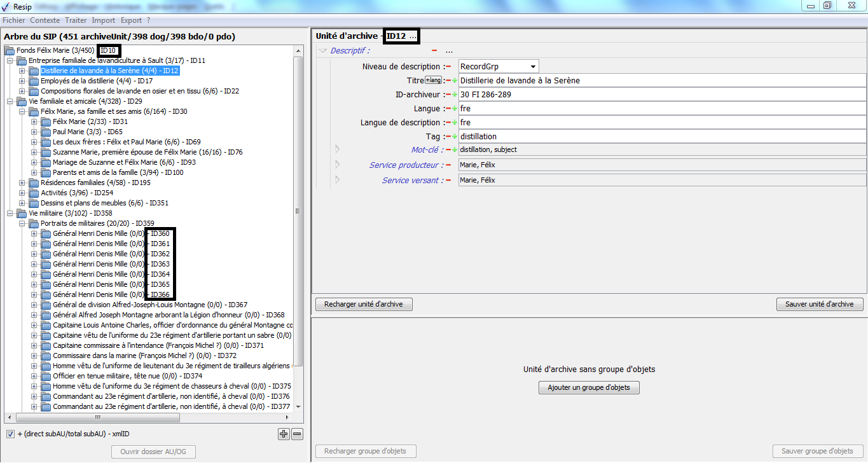Click the red minus beside ID-archiveur
Image resolution: width=868 pixels, height=463 pixels.
tap(448, 95)
